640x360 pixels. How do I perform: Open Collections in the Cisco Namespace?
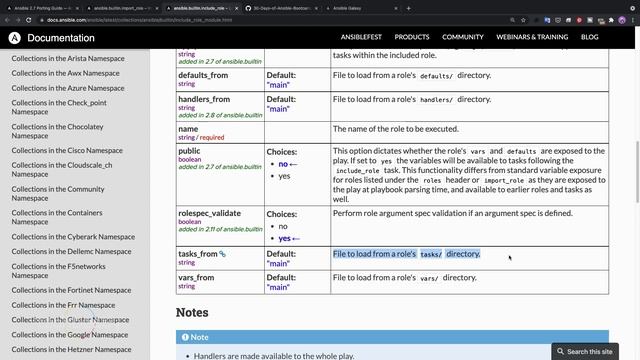coord(67,150)
